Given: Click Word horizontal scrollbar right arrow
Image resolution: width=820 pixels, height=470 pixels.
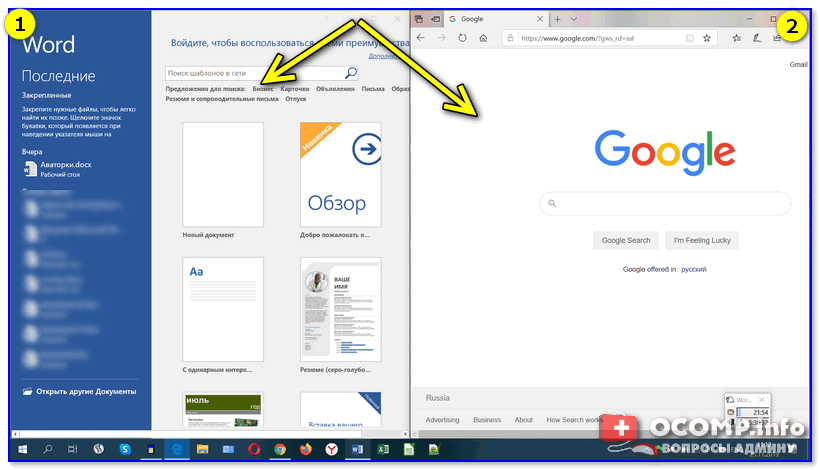Looking at the screenshot, I should 405,434.
